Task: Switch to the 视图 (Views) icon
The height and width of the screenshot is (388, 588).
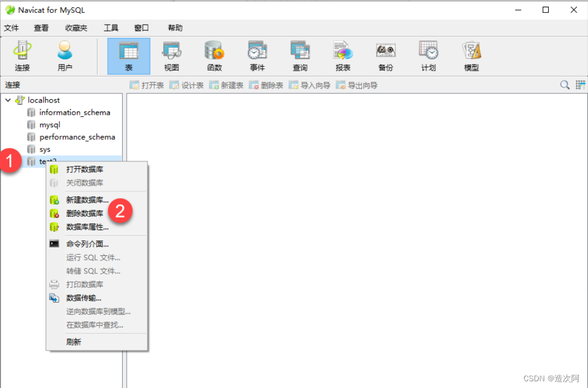Action: tap(172, 56)
